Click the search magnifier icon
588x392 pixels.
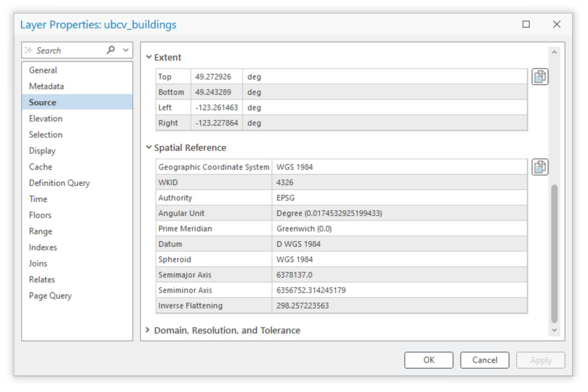tap(110, 50)
